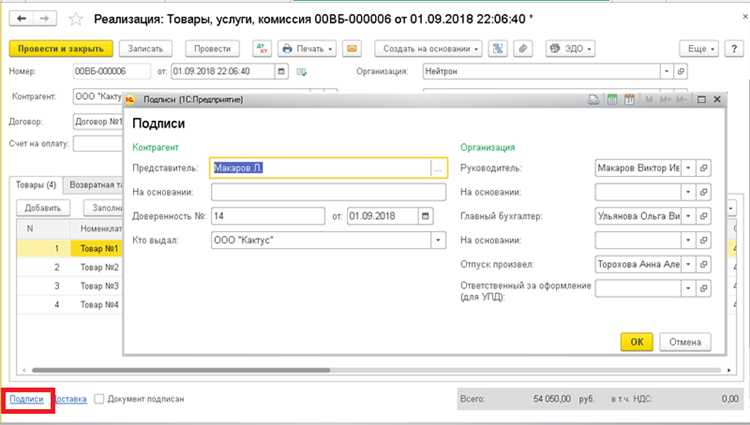The image size is (750, 425).
Task: Open the Подписи link
Action: click(27, 399)
